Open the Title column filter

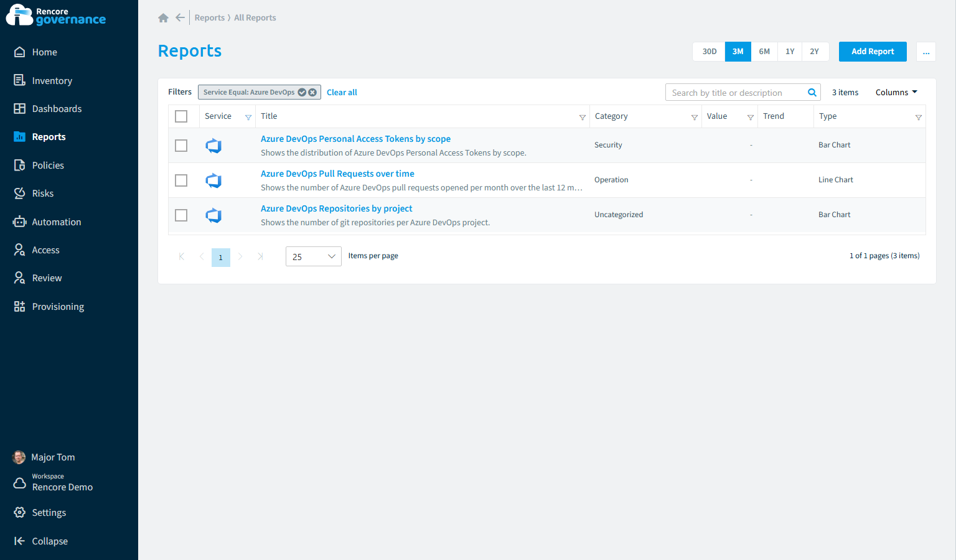[583, 118]
